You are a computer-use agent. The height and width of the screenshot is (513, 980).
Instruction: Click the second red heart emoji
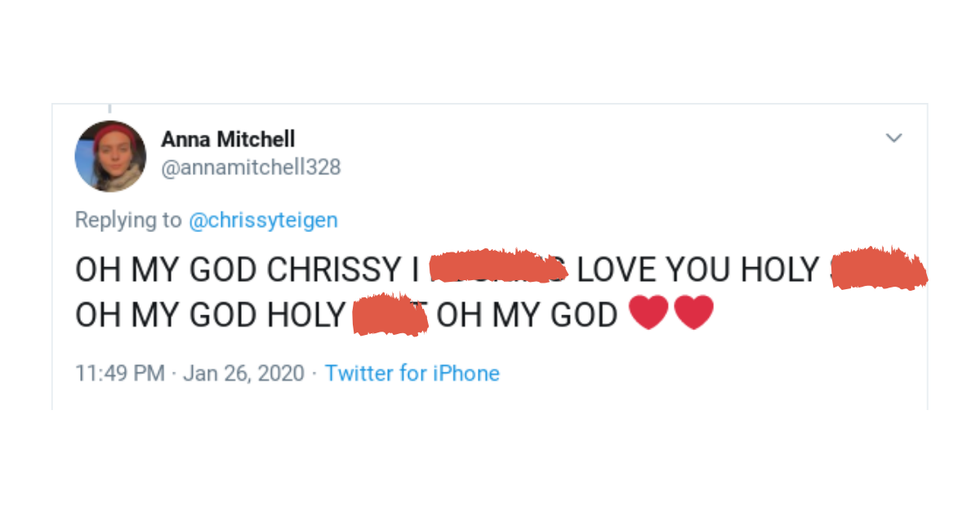(x=694, y=313)
